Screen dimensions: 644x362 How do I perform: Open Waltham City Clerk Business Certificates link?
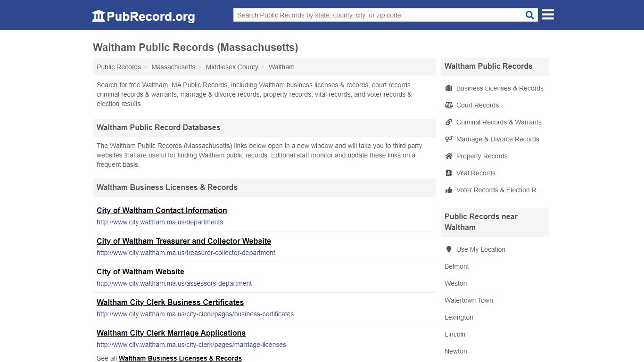click(170, 302)
